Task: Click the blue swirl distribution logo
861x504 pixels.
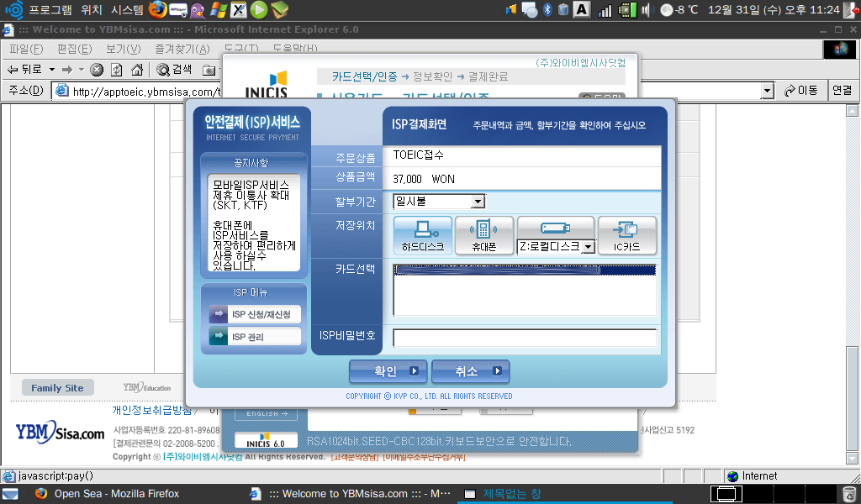Action: click(13, 9)
